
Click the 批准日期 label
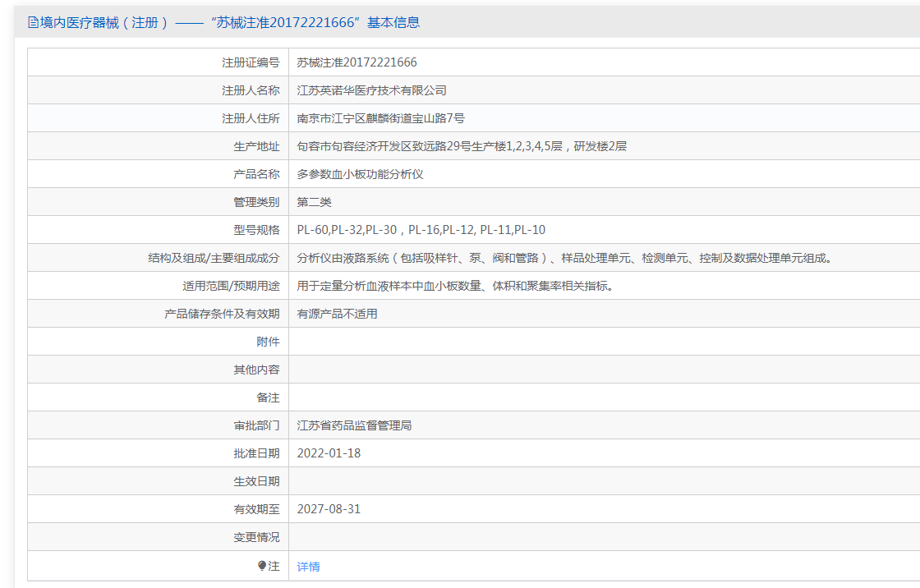(256, 453)
